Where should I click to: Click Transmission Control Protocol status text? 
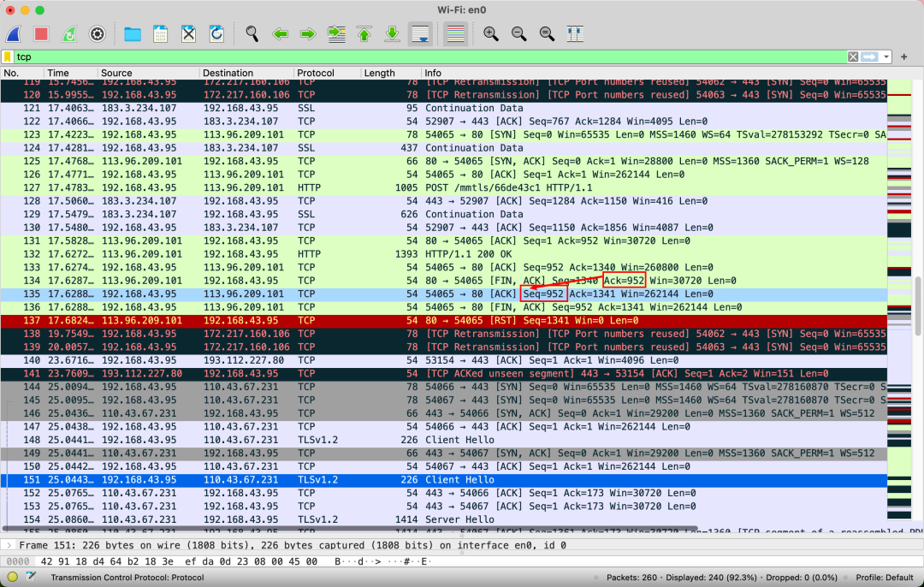tap(127, 578)
